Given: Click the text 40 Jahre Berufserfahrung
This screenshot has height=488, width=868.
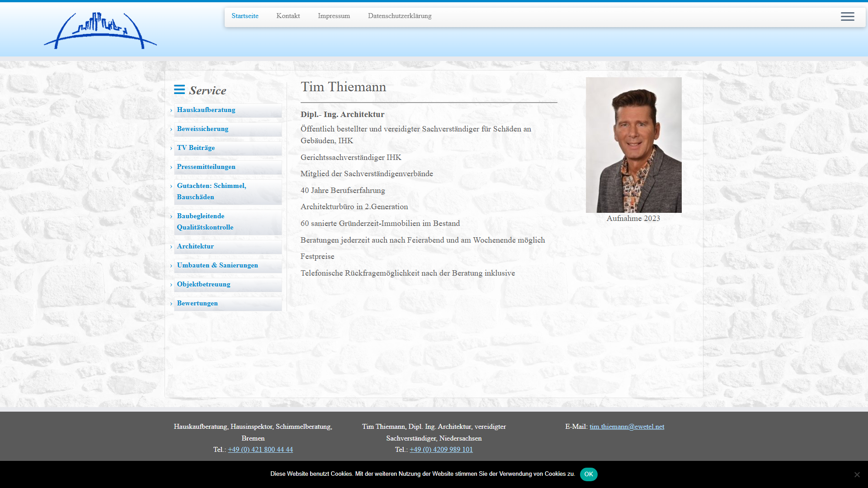Looking at the screenshot, I should (343, 191).
